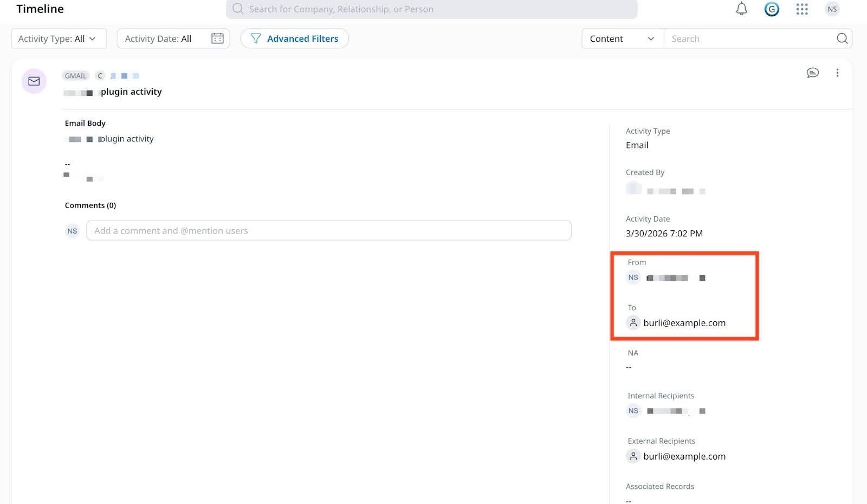Open the three-dot more options menu

pos(837,73)
